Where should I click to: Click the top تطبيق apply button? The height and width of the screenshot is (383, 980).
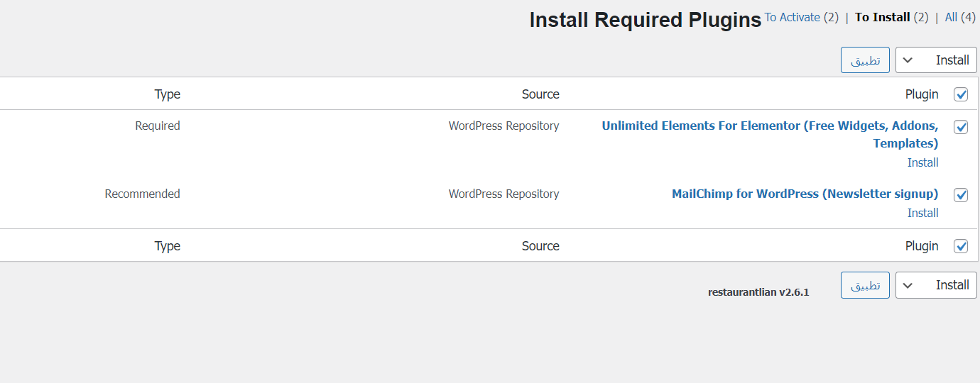pyautogui.click(x=866, y=60)
